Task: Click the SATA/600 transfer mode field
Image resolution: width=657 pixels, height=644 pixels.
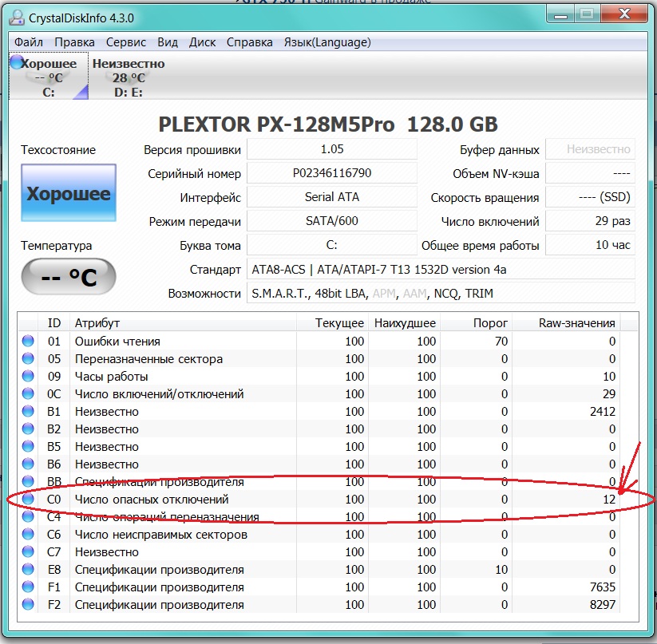Action: (332, 221)
